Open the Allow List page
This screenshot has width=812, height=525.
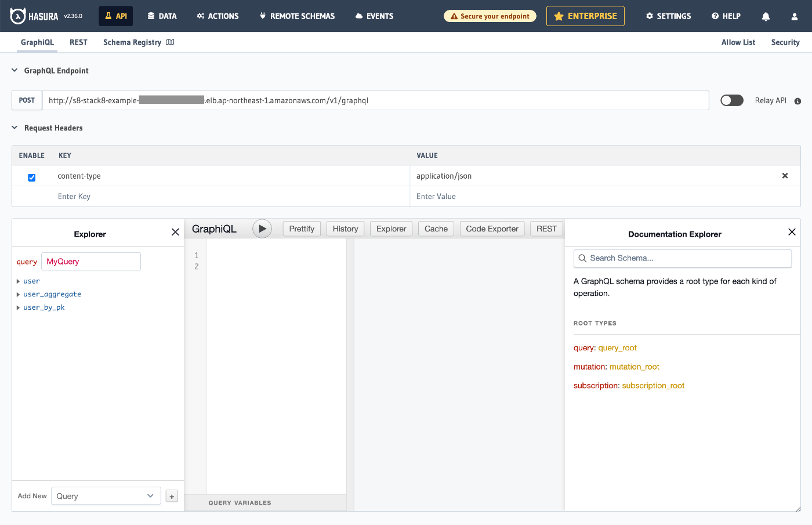(738, 42)
